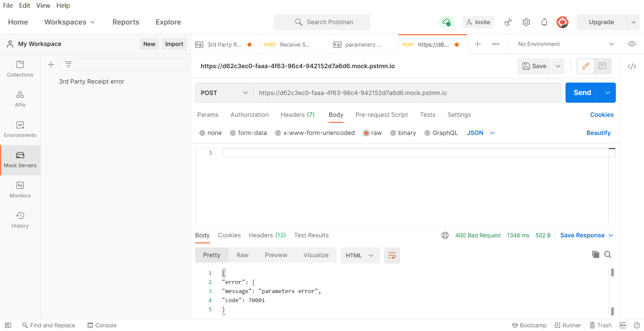Switch to edit mode pencil icon
This screenshot has width=644, height=331.
[586, 66]
